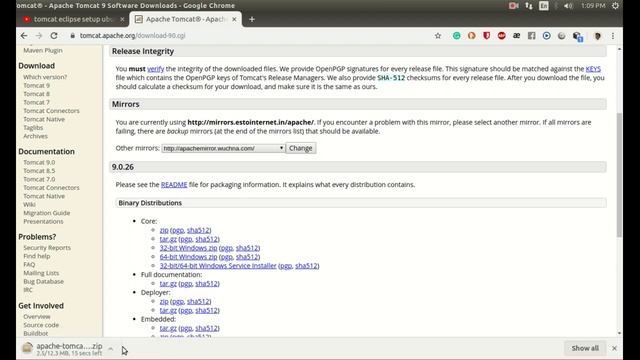Image resolution: width=640 pixels, height=360 pixels.
Task: Open Source code sidebar link
Action: [41, 325]
